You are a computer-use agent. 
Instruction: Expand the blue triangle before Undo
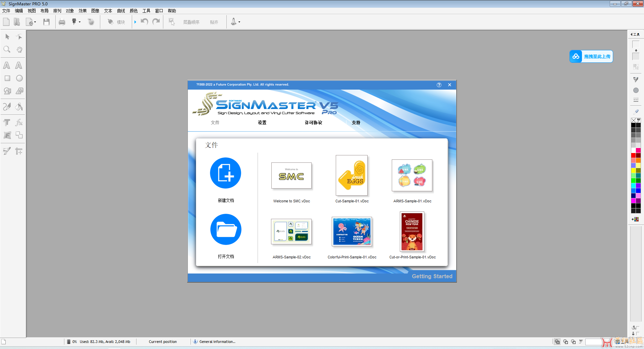[135, 22]
